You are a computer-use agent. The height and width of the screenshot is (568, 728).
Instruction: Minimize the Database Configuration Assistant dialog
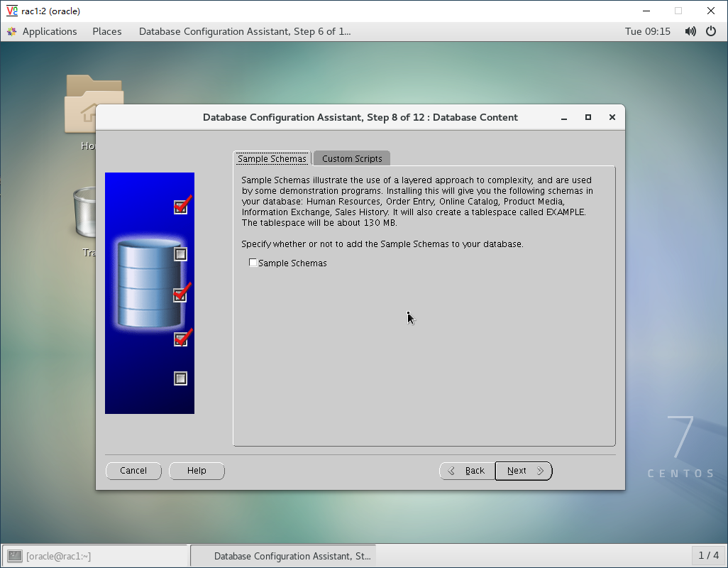[564, 117]
